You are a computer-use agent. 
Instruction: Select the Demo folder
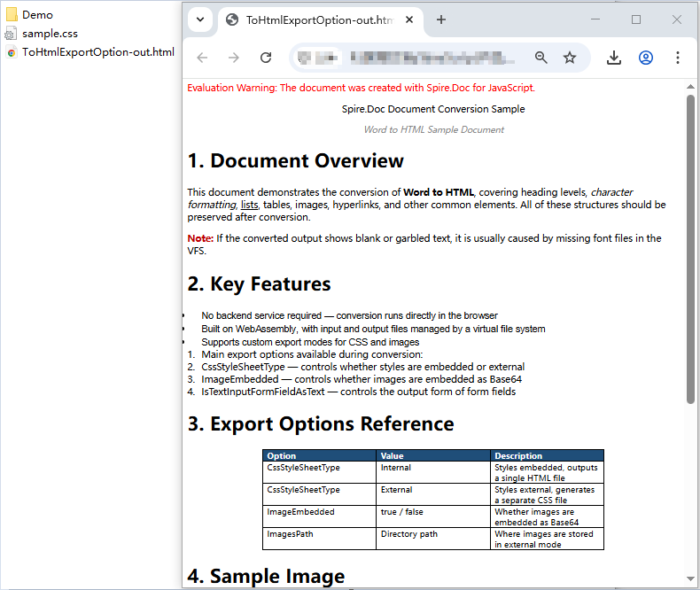point(29,15)
